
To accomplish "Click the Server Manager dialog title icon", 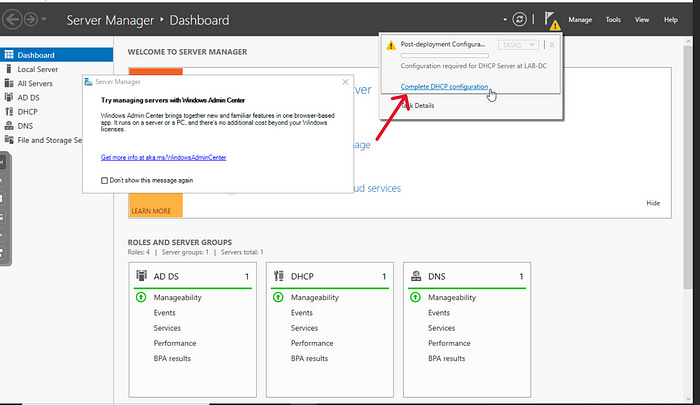I will tap(88, 82).
